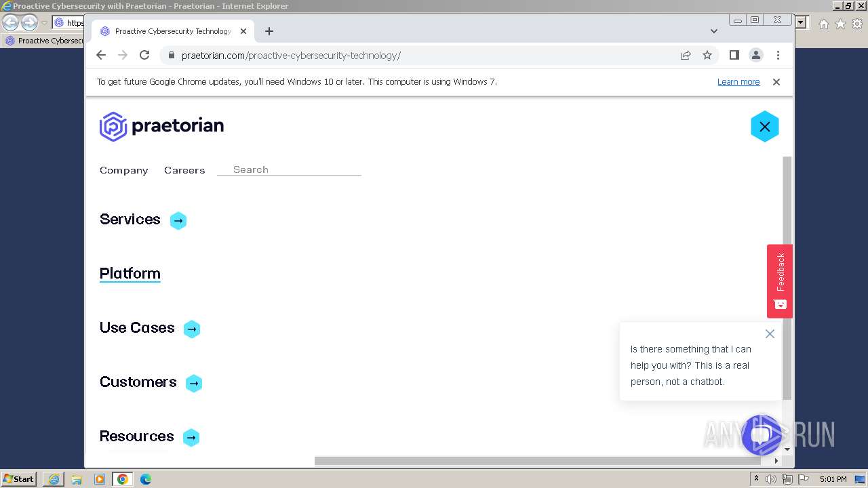Open the Resources menu item
This screenshot has height=488, width=868.
click(x=137, y=436)
